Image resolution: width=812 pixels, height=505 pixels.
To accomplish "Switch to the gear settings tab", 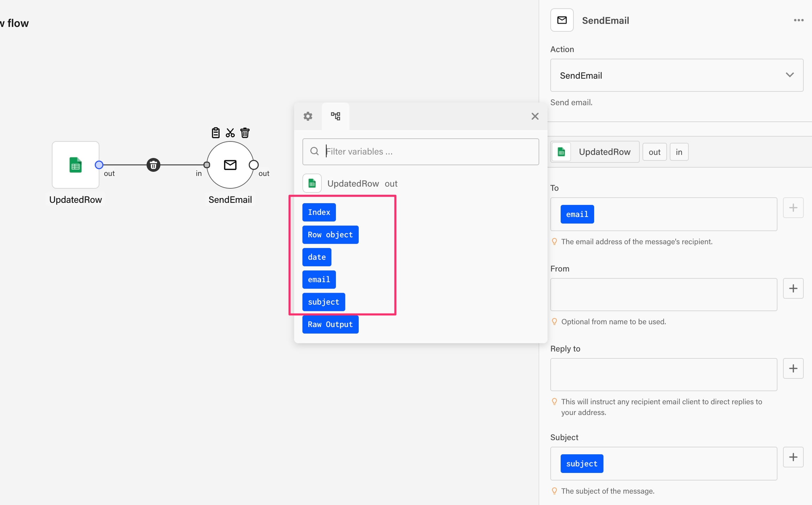I will (308, 116).
